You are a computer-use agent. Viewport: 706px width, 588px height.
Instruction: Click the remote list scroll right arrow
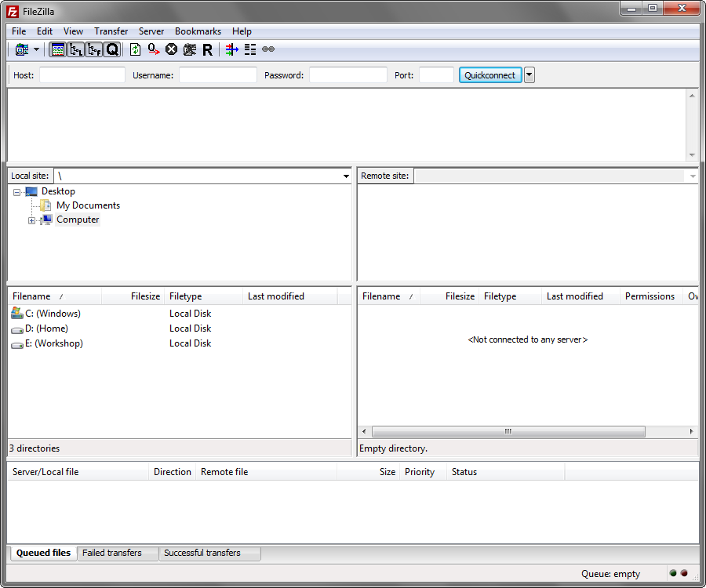692,431
